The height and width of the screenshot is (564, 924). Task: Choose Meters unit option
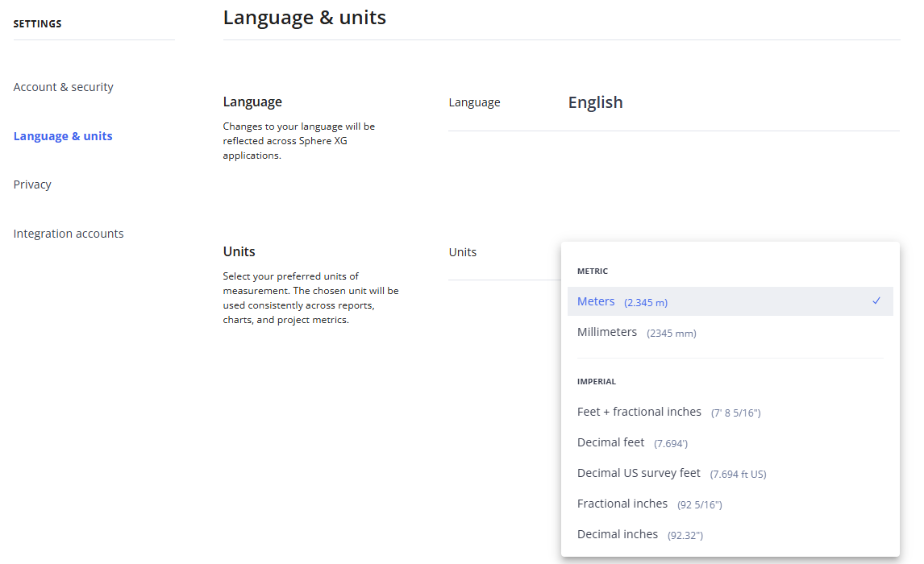(596, 301)
